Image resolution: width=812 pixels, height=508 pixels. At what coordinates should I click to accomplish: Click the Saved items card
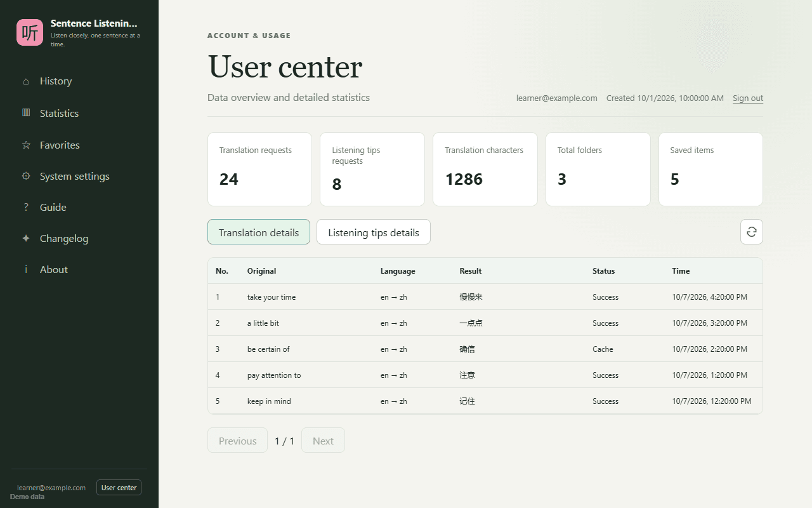710,169
